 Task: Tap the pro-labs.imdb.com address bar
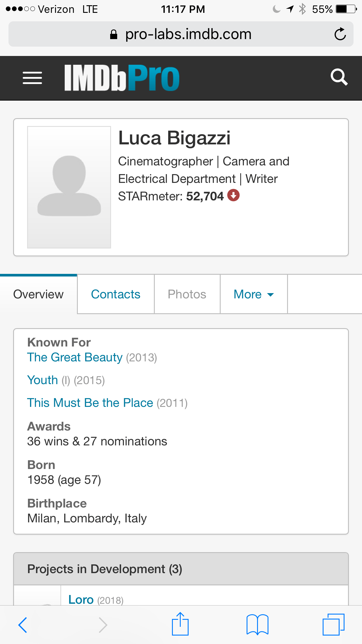coord(181,34)
